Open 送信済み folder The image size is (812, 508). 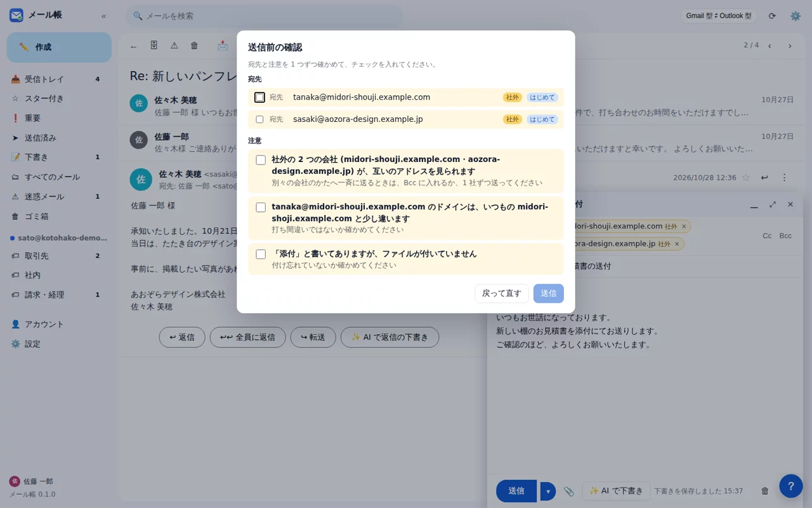tap(59, 138)
